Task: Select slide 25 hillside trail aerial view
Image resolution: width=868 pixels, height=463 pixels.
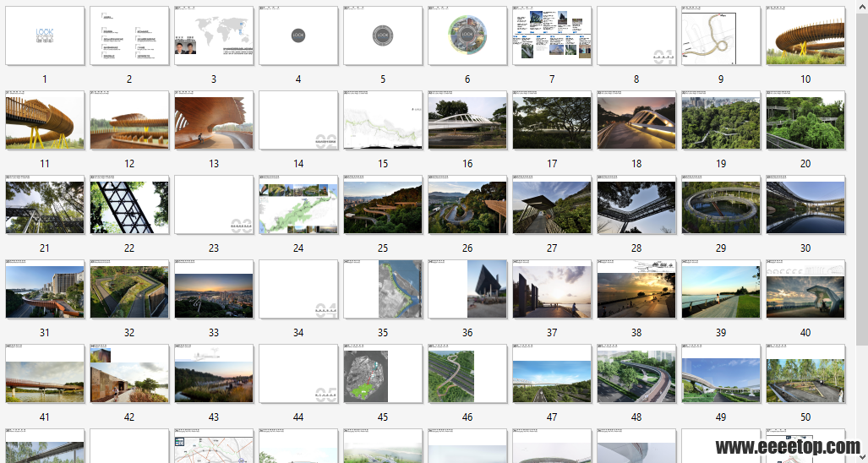Action: [383, 204]
